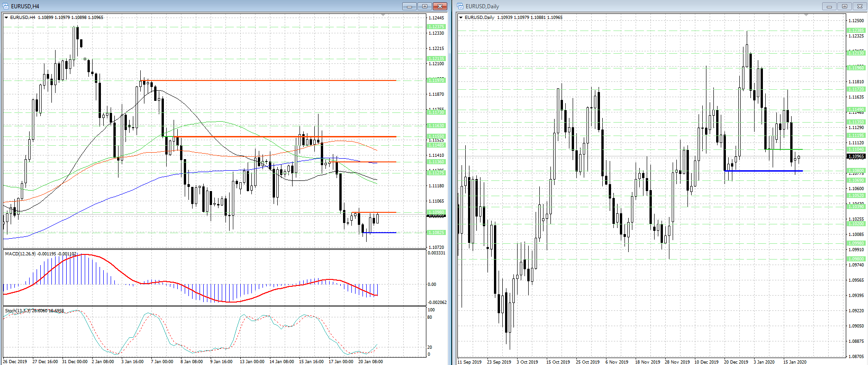Image resolution: width=868 pixels, height=365 pixels.
Task: Click the 1.09800 price label on Daily chart
Action: click(x=856, y=259)
